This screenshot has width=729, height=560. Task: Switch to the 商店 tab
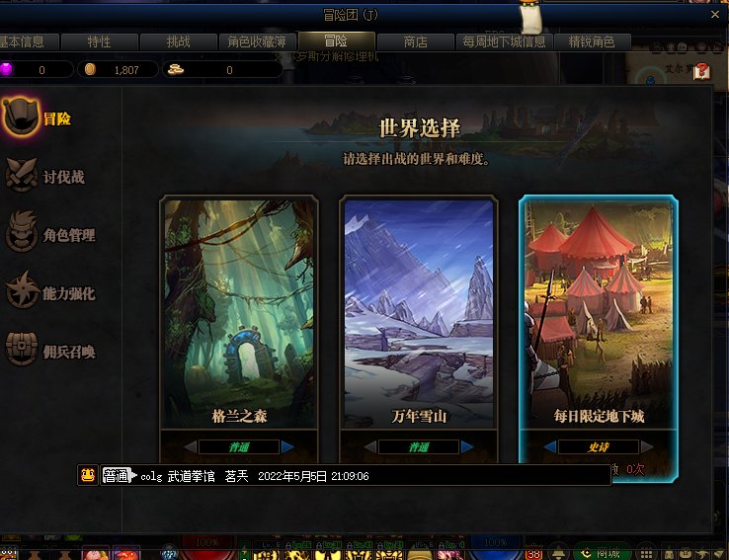[x=415, y=41]
